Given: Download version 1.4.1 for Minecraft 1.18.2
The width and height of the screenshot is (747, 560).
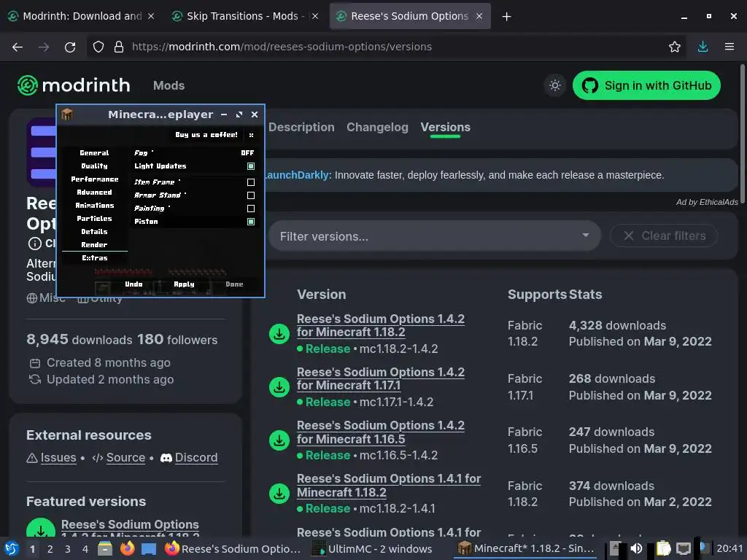Looking at the screenshot, I should tap(279, 494).
